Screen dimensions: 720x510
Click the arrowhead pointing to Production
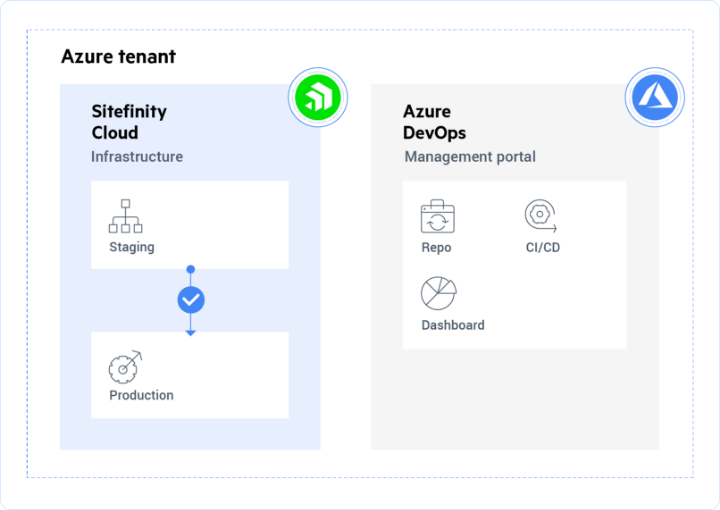[190, 331]
